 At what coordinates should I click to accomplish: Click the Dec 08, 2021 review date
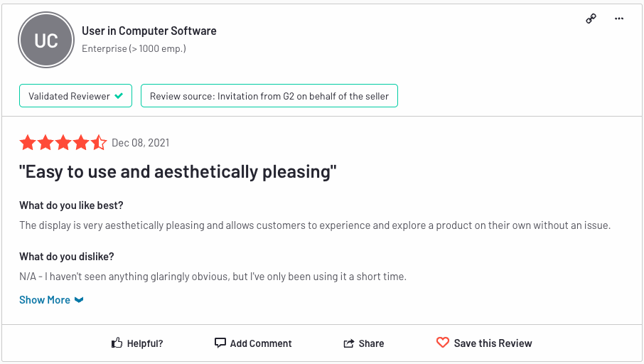click(141, 143)
